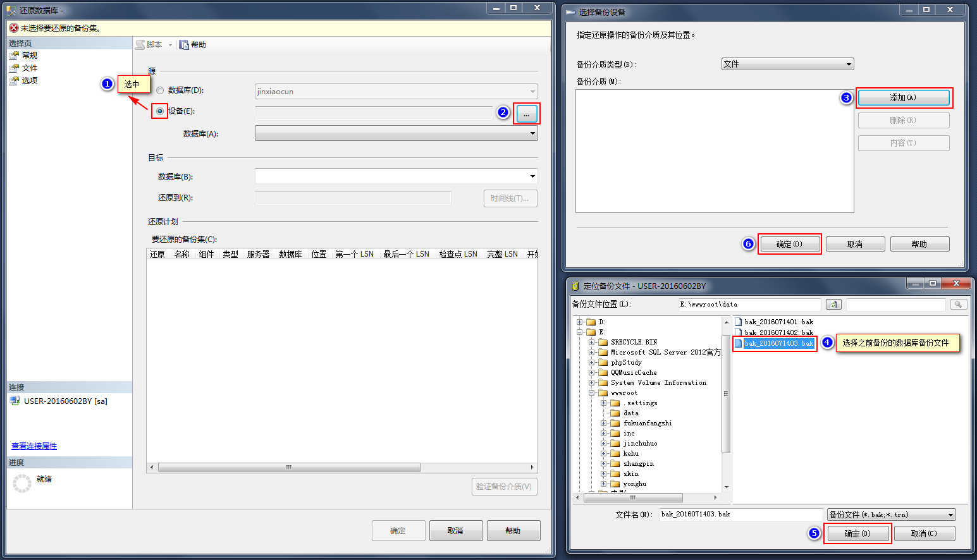Click 帮助 in 选择备份设备 dialog

click(x=919, y=244)
